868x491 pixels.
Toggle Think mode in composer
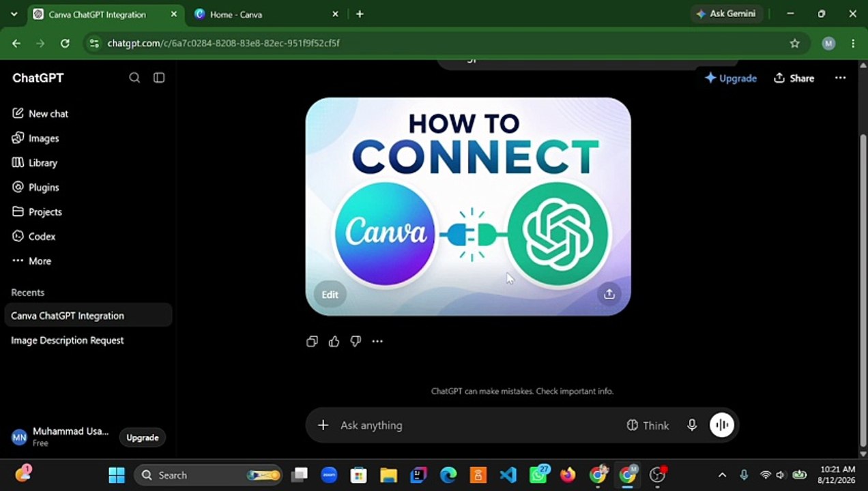(x=648, y=426)
